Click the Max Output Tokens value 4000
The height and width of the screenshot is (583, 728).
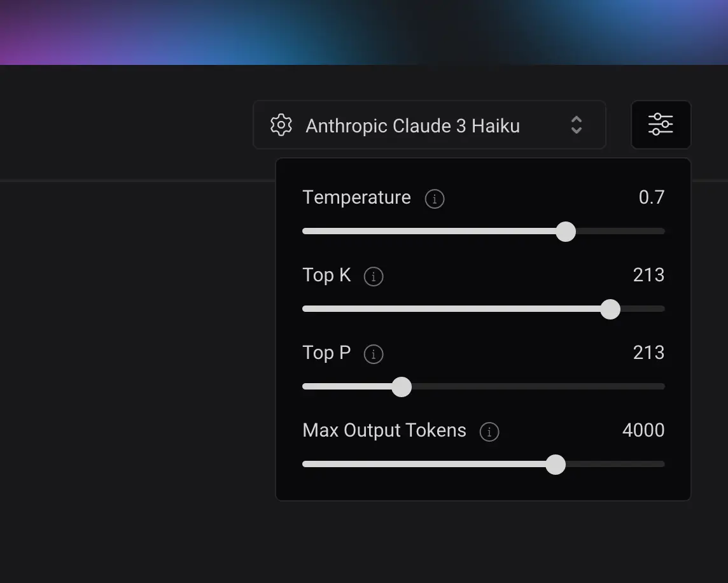643,430
